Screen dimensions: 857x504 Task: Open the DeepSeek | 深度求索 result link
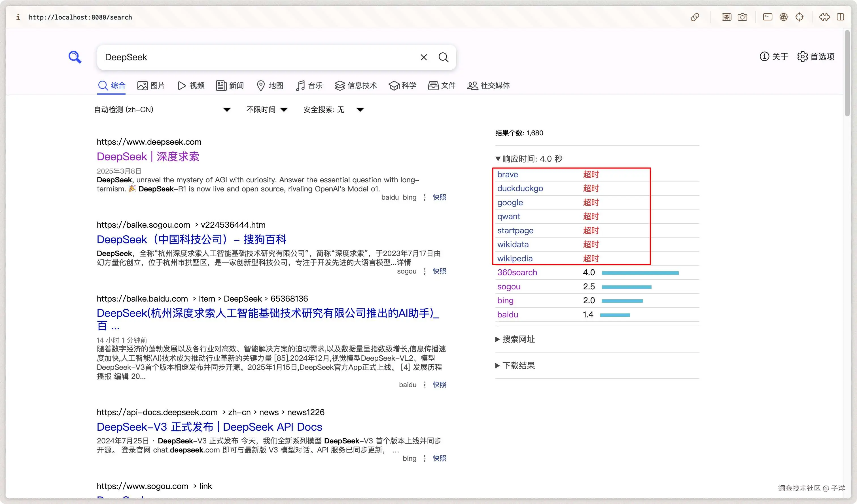(x=148, y=157)
